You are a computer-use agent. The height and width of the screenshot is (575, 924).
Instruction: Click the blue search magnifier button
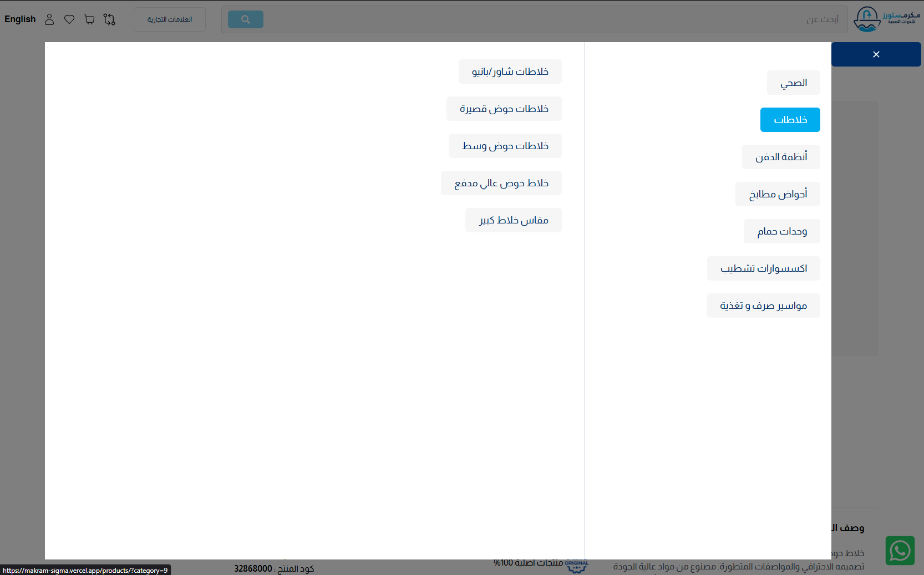245,19
